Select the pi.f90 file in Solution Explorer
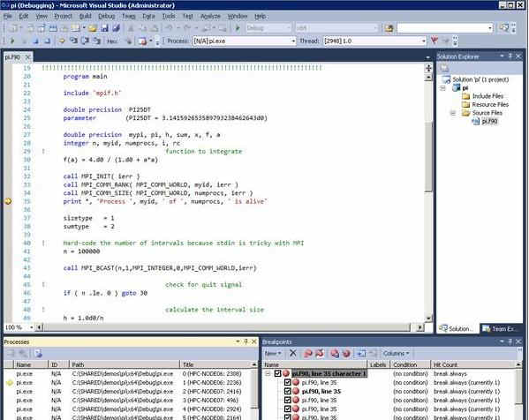 tap(489, 122)
